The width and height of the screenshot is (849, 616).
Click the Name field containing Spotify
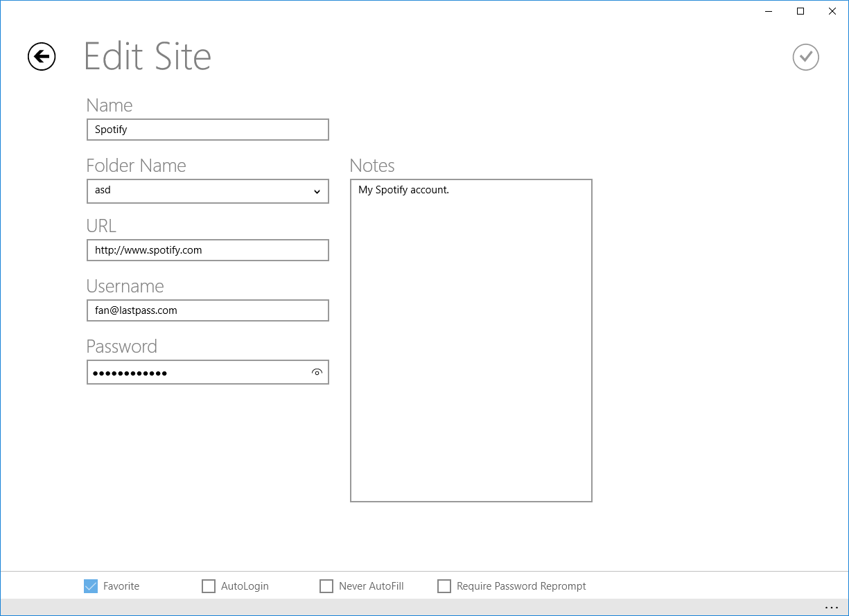coord(208,130)
